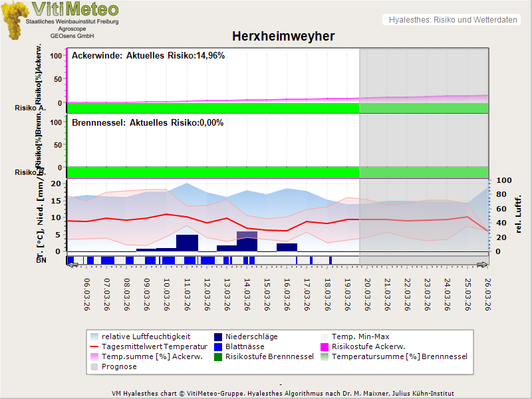This screenshot has width=532, height=399.
Task: Click the left scroll arrow under the chart
Action: point(72,265)
